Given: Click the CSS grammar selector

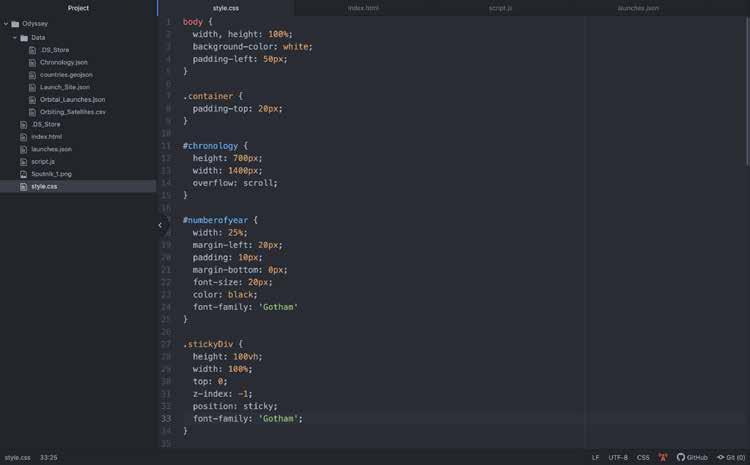Looking at the screenshot, I should (x=643, y=457).
